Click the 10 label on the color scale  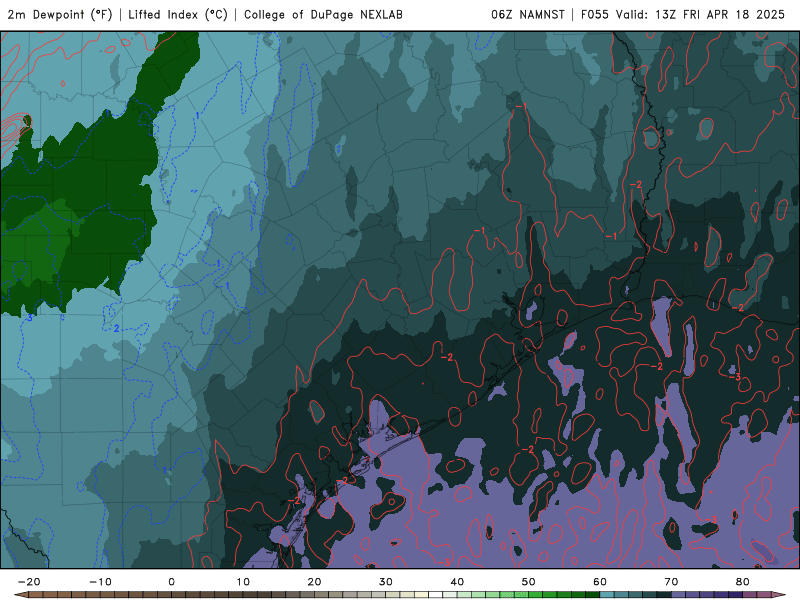coord(243,582)
